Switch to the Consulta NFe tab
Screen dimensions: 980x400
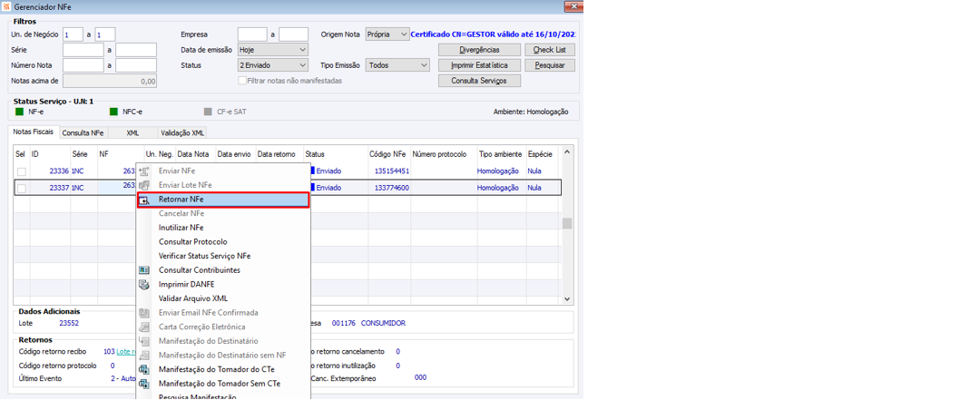click(x=83, y=133)
